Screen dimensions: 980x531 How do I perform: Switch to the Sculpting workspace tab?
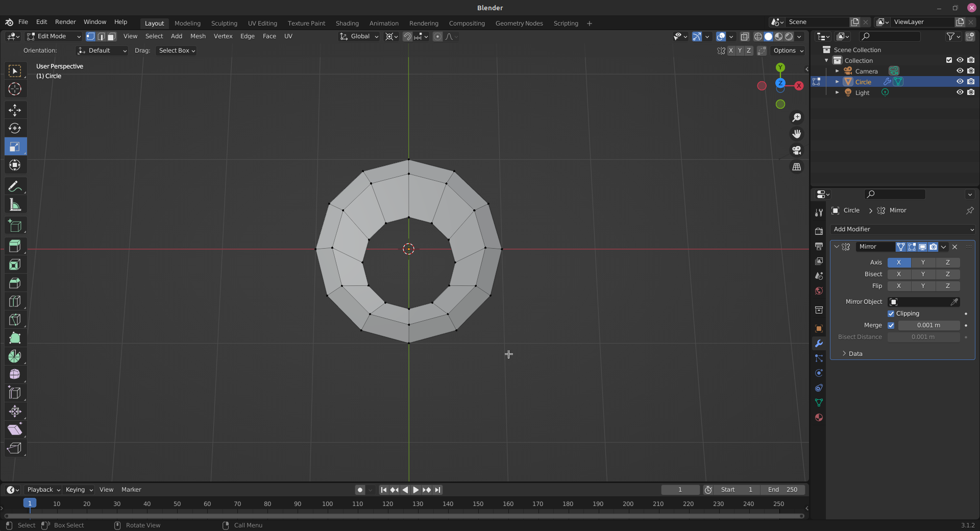tap(224, 23)
